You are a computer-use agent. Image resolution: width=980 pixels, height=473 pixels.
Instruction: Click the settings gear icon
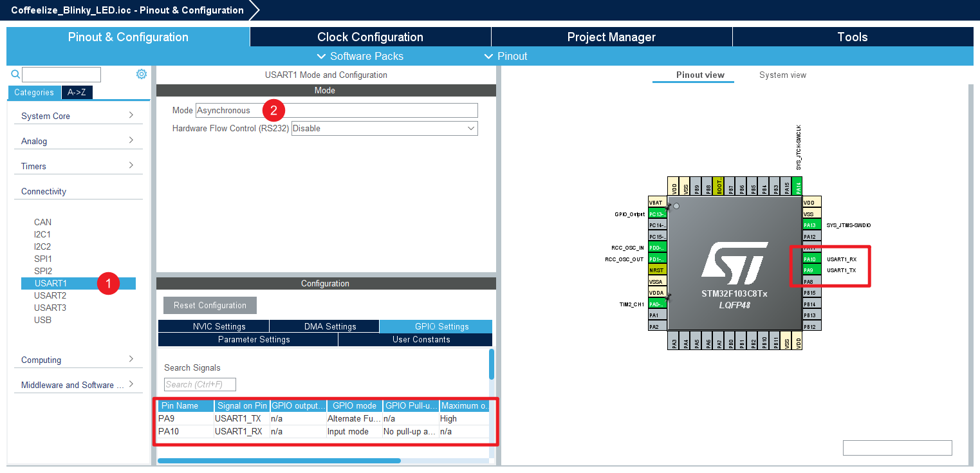pos(142,74)
